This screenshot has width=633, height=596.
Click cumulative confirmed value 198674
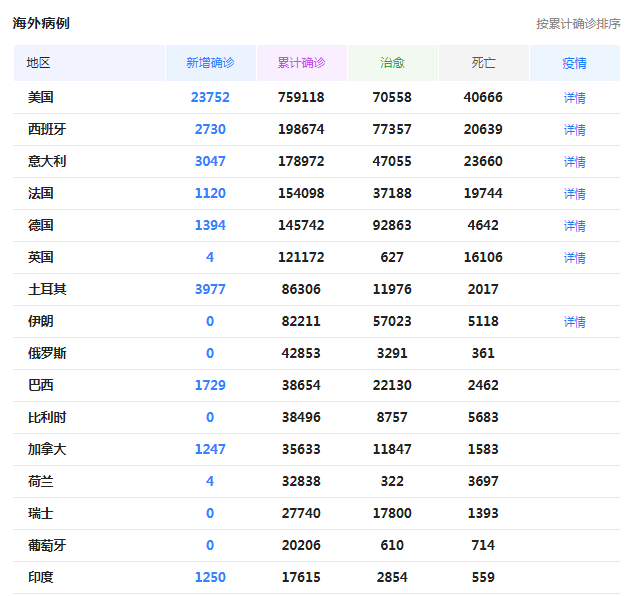point(301,129)
